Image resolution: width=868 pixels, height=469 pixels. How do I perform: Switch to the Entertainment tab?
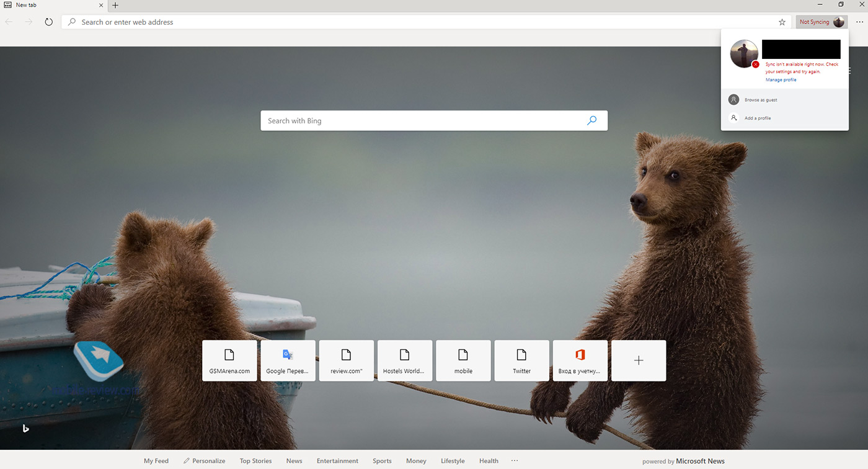(x=337, y=461)
